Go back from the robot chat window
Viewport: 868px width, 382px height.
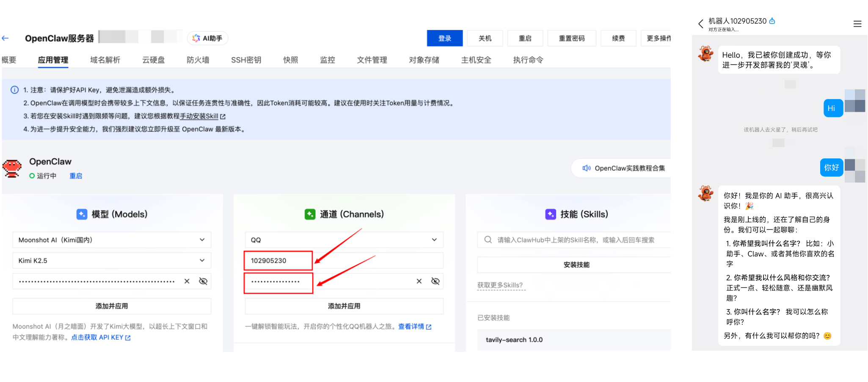tap(701, 24)
